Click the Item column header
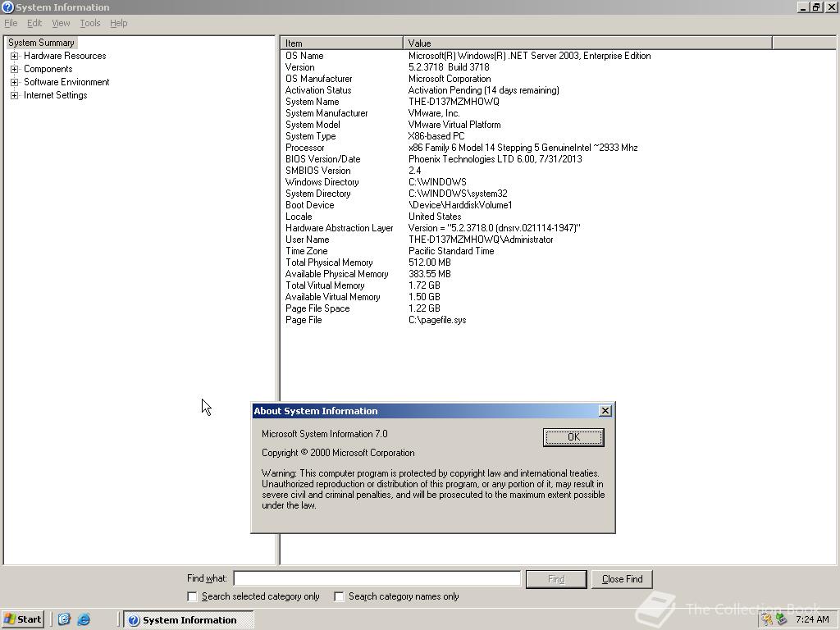This screenshot has width=840, height=630. (x=342, y=43)
